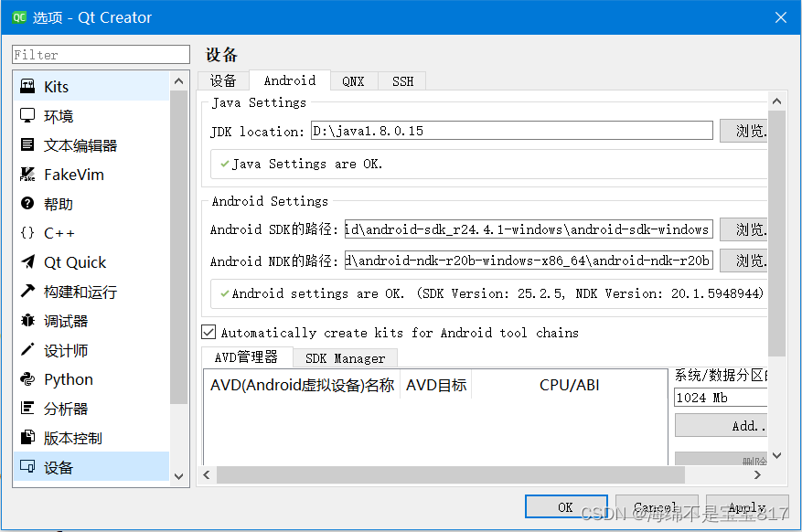Screen dimensions: 802x532
Task: Switch to the Android tab
Action: (290, 80)
